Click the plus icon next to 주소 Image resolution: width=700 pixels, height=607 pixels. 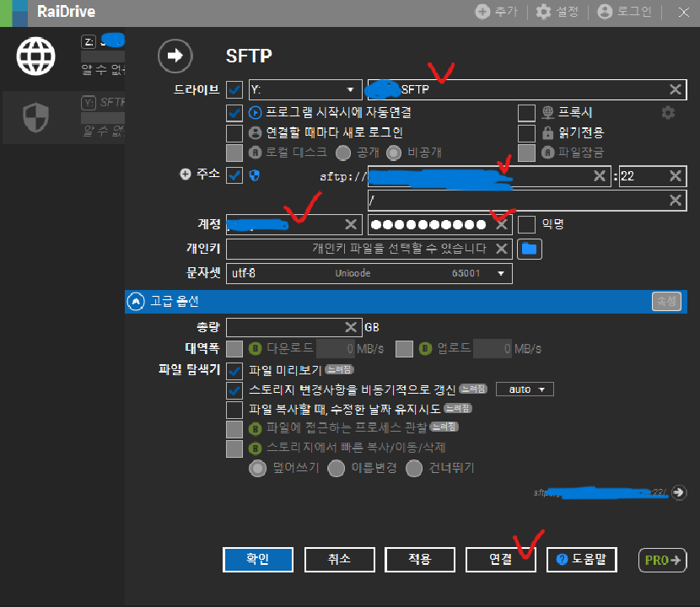pyautogui.click(x=186, y=174)
